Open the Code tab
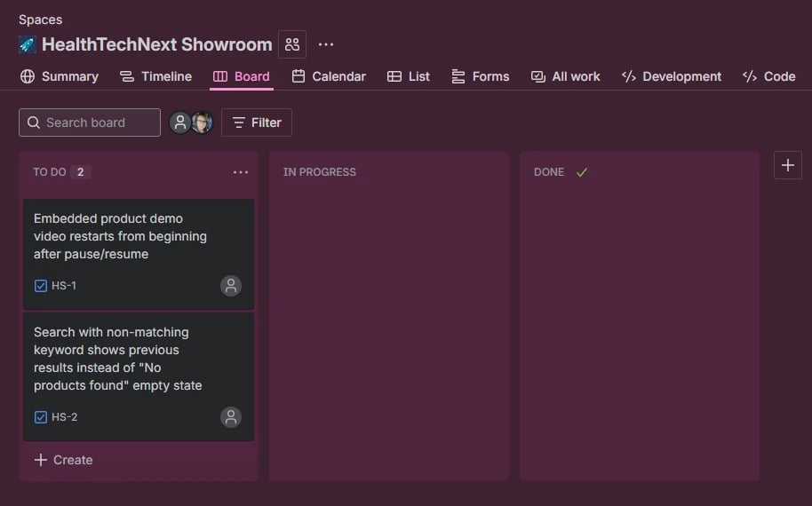This screenshot has width=812, height=506. tap(768, 76)
